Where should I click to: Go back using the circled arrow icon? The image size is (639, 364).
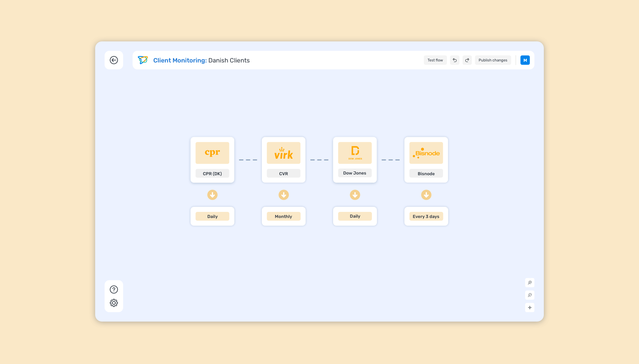[114, 60]
